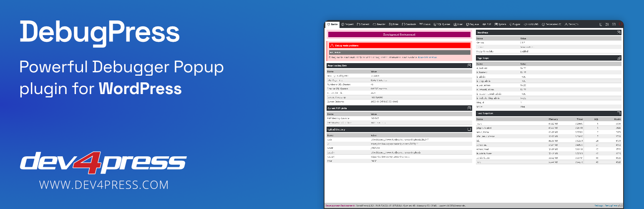Click the red close icon of debugger popup
644x209 pixels.
pyautogui.click(x=620, y=24)
